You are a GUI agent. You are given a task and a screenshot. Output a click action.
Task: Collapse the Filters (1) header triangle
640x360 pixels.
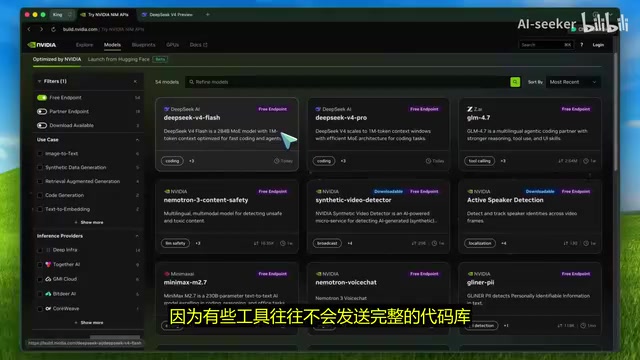[39, 81]
